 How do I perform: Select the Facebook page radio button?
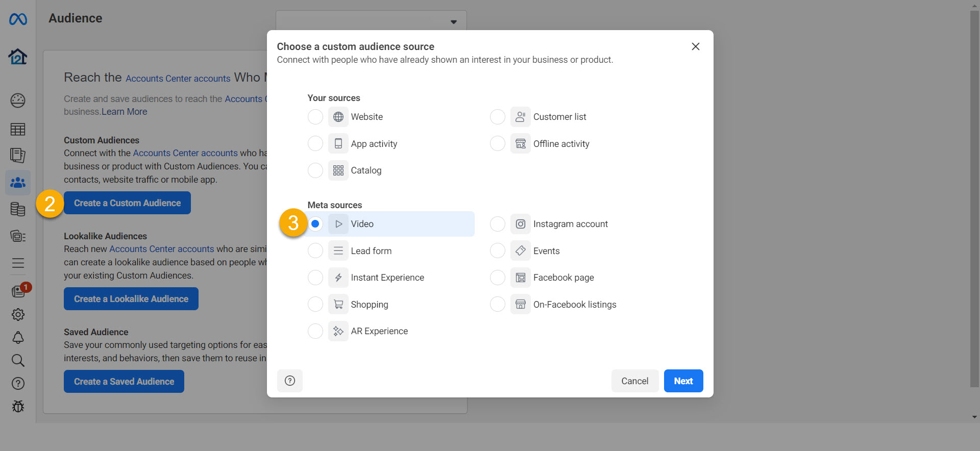[x=498, y=278]
